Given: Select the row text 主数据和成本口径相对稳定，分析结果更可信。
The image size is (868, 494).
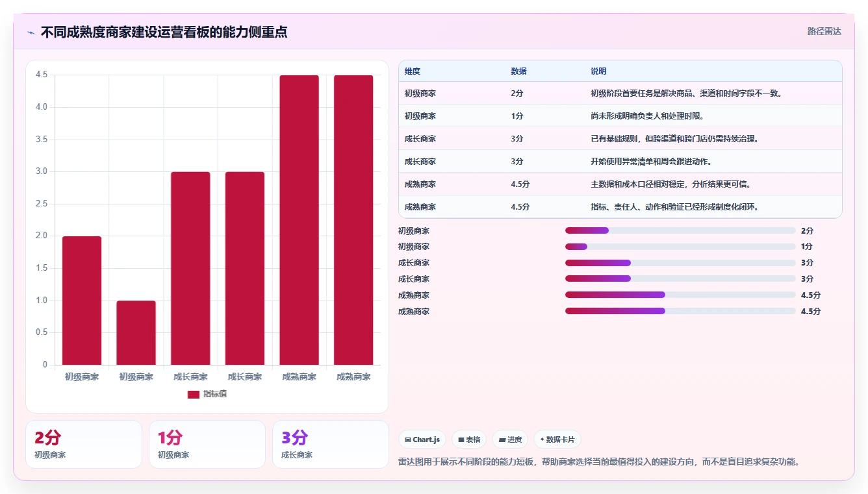Looking at the screenshot, I should coord(671,184).
